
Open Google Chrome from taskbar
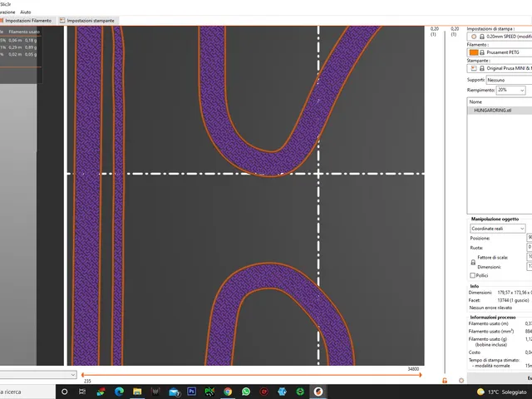point(228,392)
